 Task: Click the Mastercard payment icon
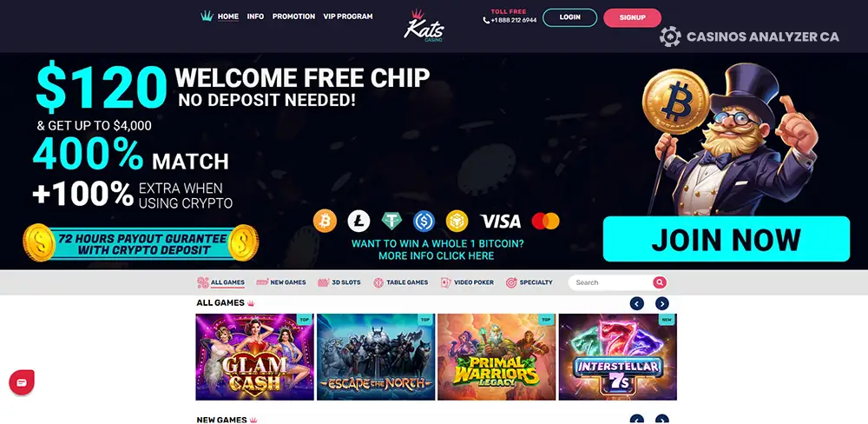tap(545, 222)
